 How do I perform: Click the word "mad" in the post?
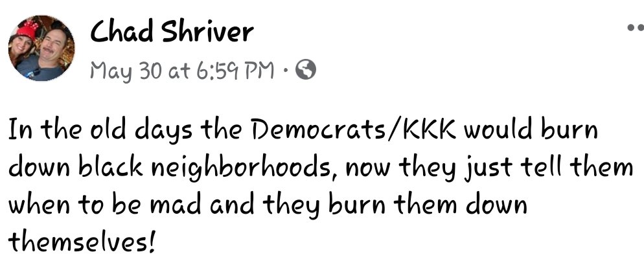pyautogui.click(x=176, y=204)
